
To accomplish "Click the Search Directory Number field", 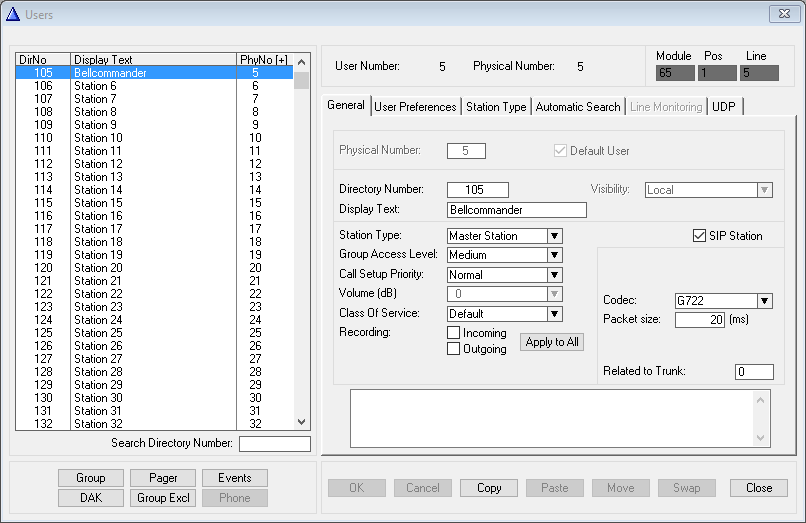I will tap(274, 444).
